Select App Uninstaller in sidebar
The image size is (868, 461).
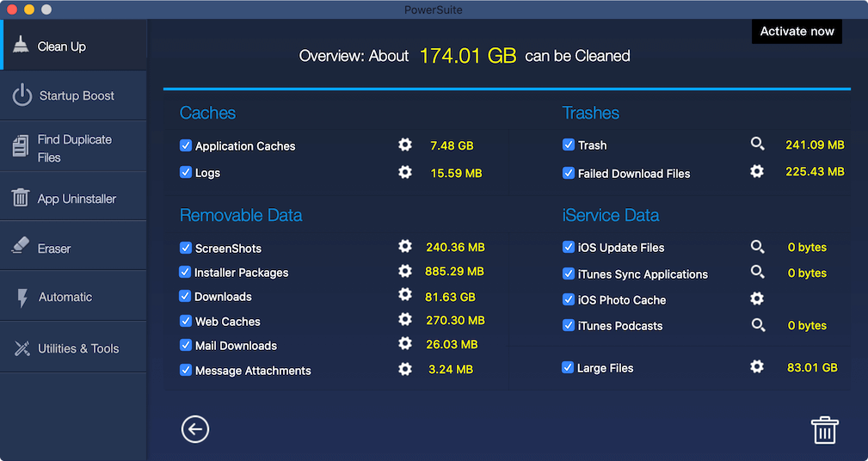[x=73, y=198]
